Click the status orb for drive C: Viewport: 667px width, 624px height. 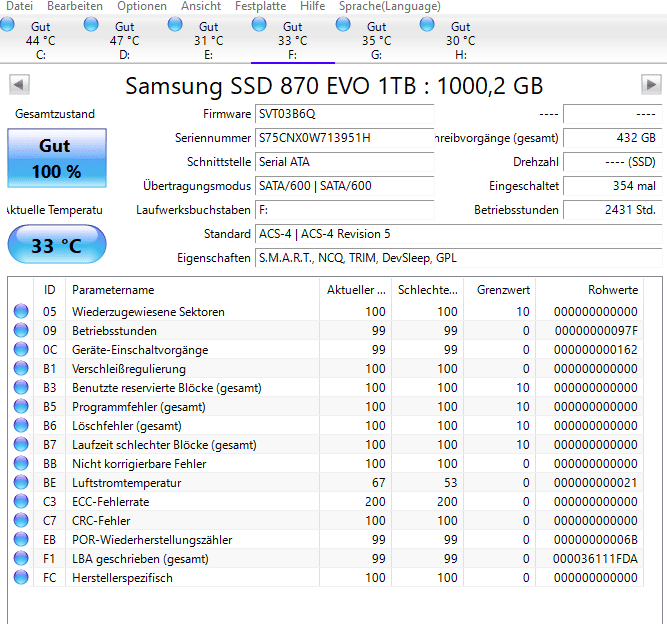tap(7, 24)
